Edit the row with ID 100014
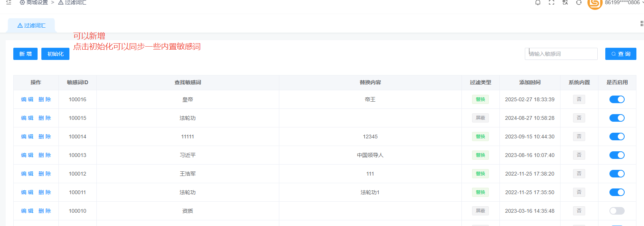 (27, 137)
